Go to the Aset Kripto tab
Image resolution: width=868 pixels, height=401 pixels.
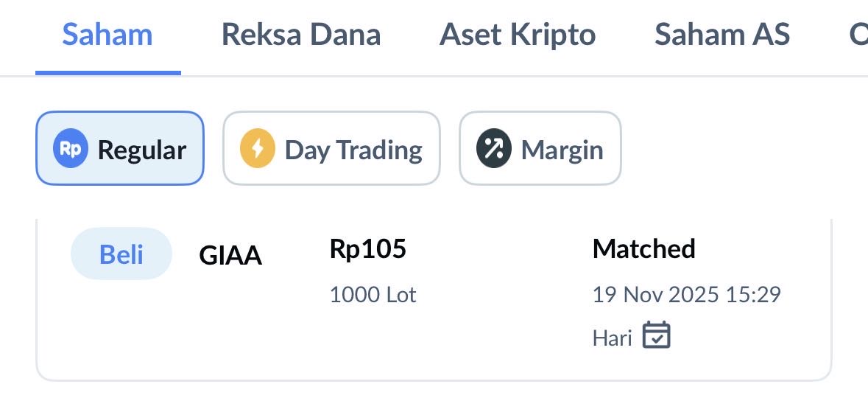point(518,35)
